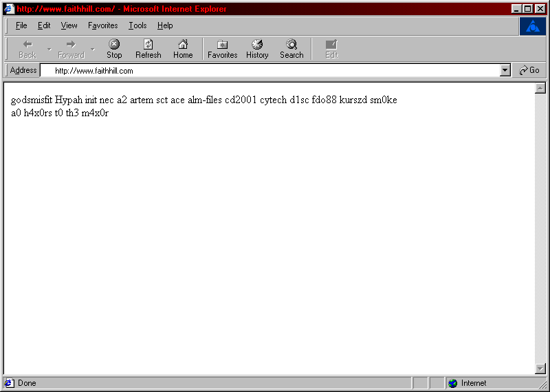This screenshot has width=550, height=392.
Task: Click the 'godsmisfit' text on page
Action: [32, 100]
